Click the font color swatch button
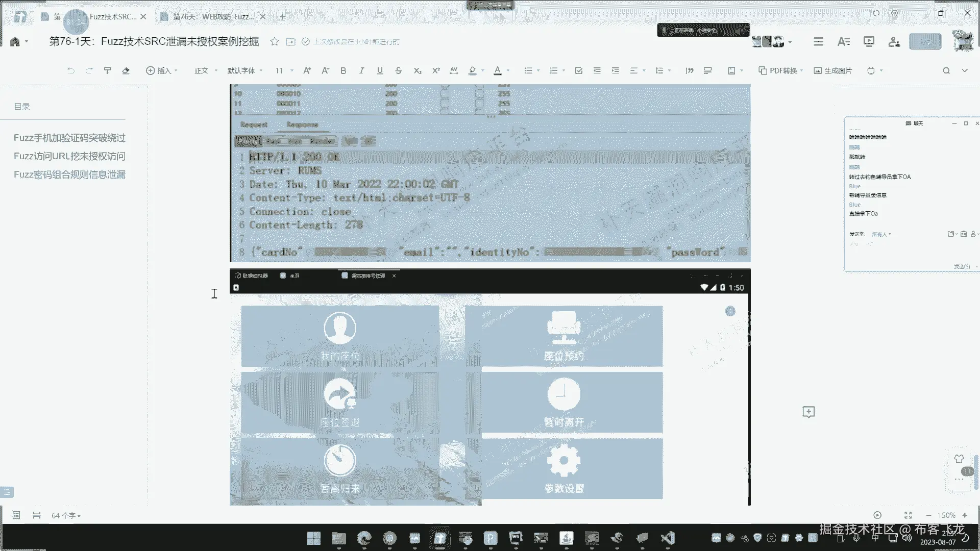Image resolution: width=980 pixels, height=551 pixels. 497,71
